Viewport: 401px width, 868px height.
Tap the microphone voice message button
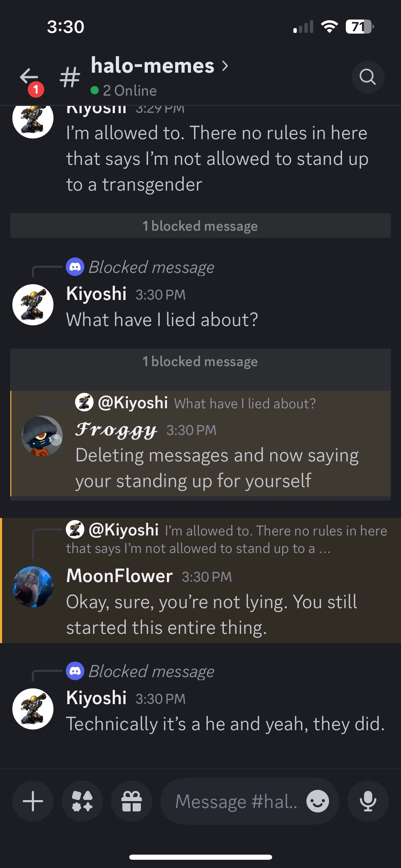[368, 801]
